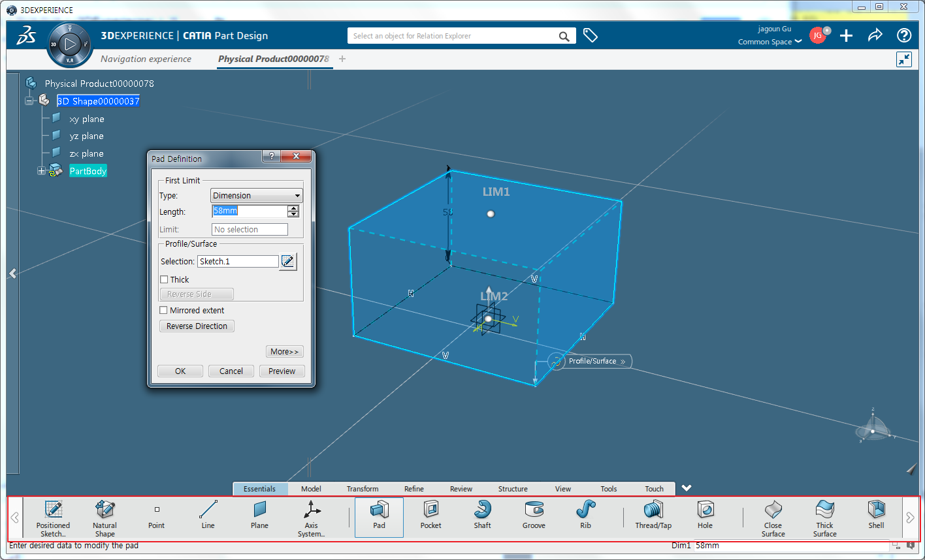Collapse the action bar with down chevron
The height and width of the screenshot is (560, 925).
pos(687,488)
